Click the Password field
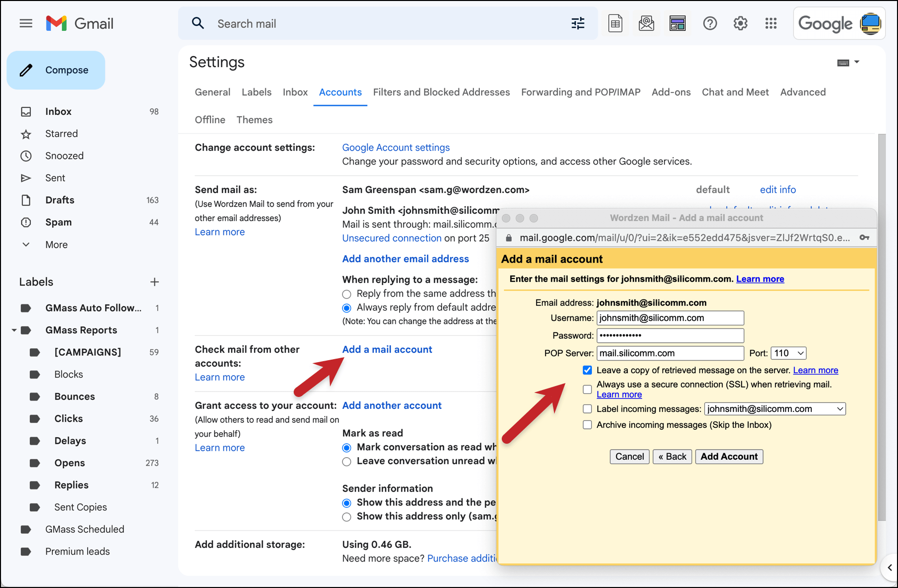 click(x=670, y=335)
